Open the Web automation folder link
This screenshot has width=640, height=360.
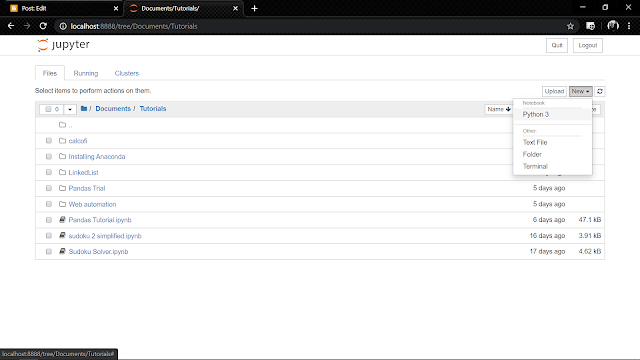pos(92,204)
